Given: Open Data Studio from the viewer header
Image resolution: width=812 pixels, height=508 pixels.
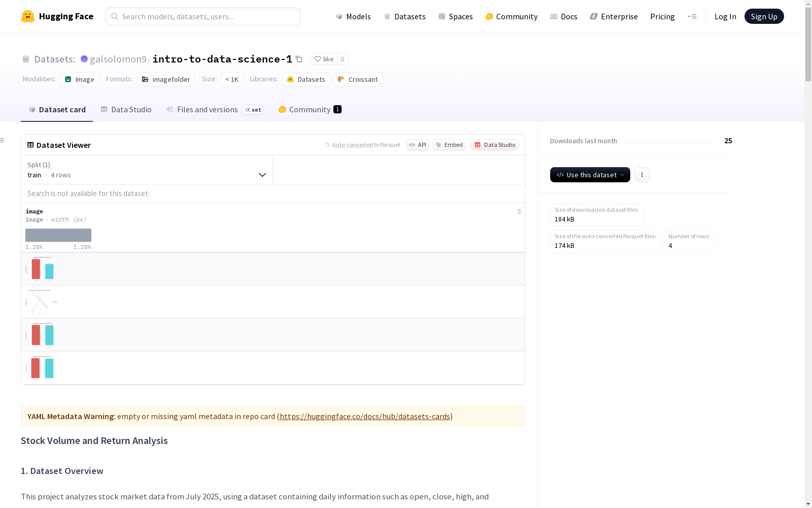Looking at the screenshot, I should click(495, 145).
